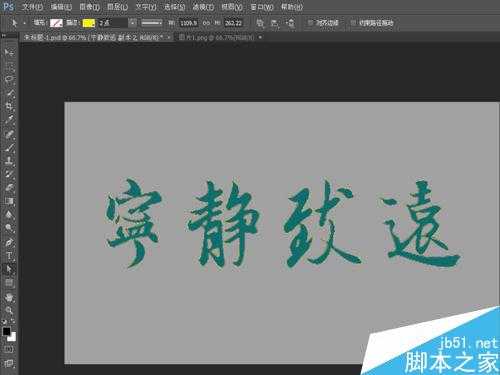Select the Path Selection tool
The width and height of the screenshot is (500, 375).
click(x=9, y=269)
